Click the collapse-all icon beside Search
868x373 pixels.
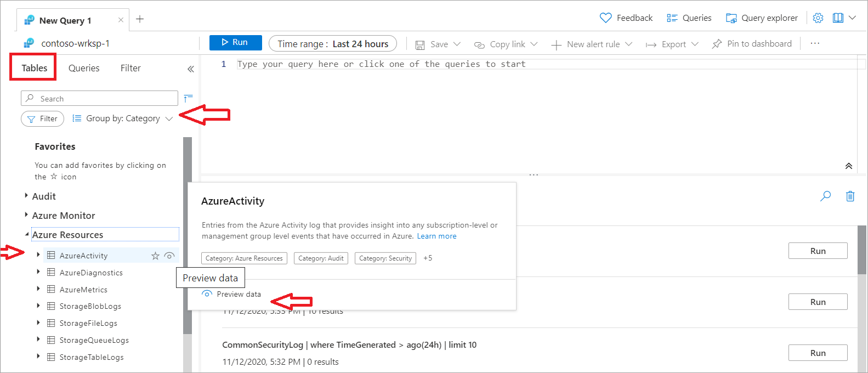pyautogui.click(x=188, y=98)
